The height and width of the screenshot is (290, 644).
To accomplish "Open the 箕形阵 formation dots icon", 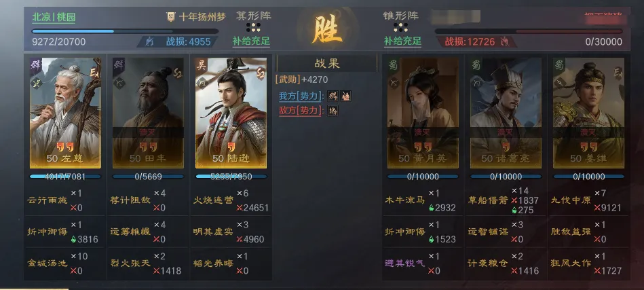I will click(x=253, y=28).
